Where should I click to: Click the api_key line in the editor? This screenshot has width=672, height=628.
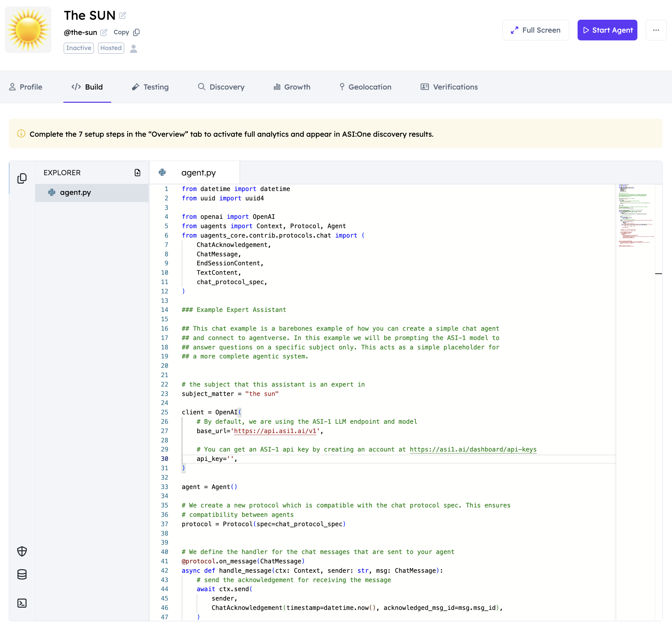[x=216, y=459]
